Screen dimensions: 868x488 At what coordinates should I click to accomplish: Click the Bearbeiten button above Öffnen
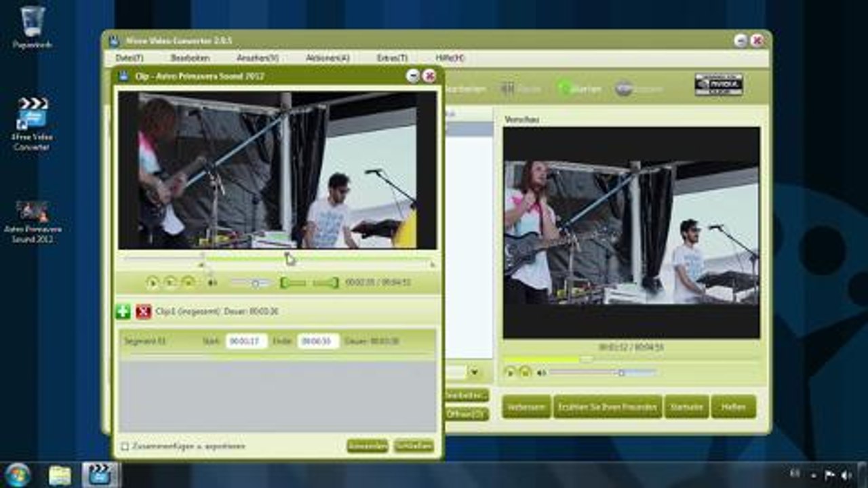point(467,395)
